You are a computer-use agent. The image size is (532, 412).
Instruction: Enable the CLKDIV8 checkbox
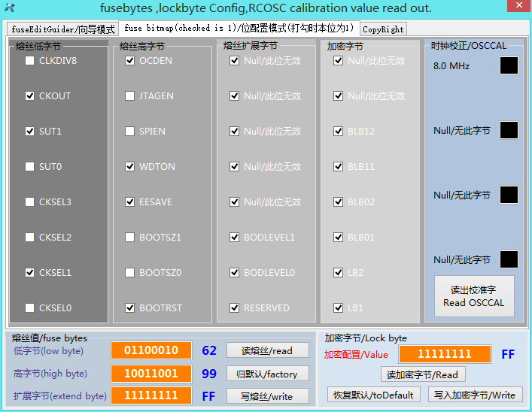[x=30, y=61]
